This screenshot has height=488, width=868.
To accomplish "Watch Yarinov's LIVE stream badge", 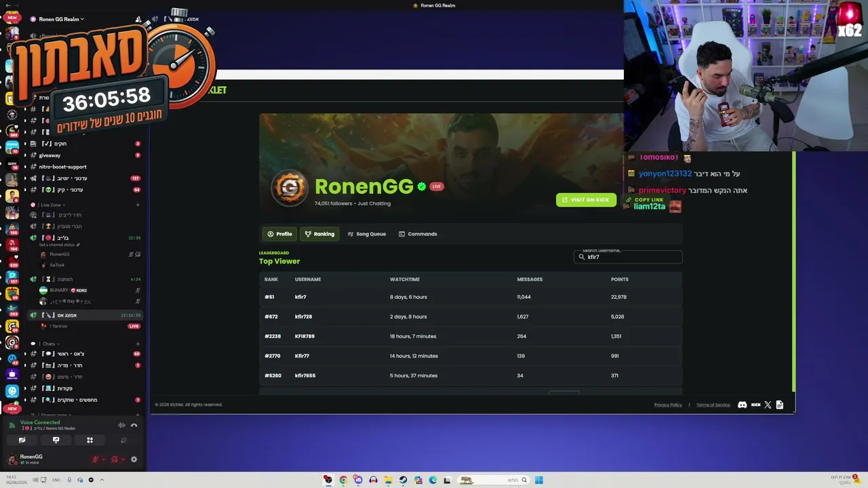I will click(x=134, y=326).
